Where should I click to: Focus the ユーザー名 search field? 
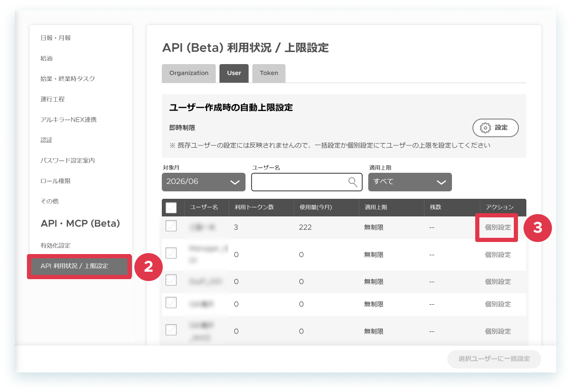point(307,182)
